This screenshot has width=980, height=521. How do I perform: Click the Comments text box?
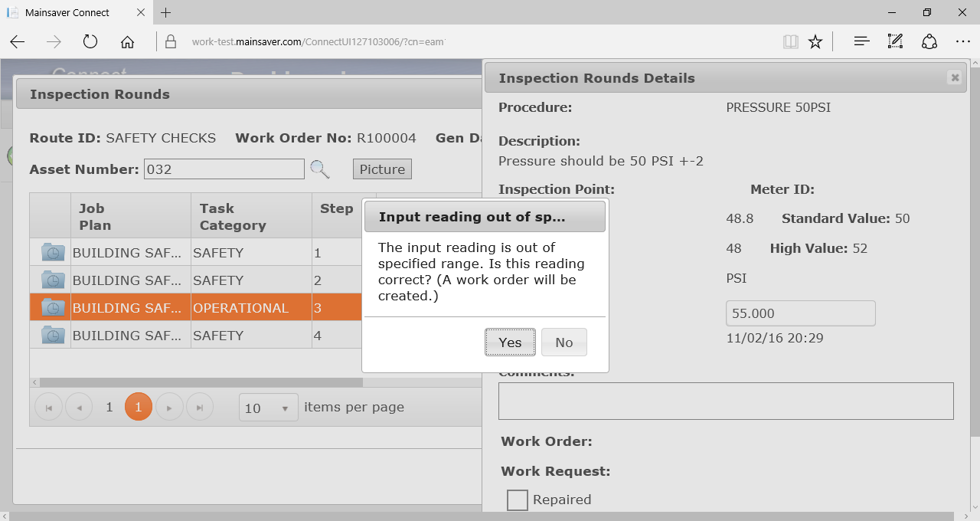725,401
